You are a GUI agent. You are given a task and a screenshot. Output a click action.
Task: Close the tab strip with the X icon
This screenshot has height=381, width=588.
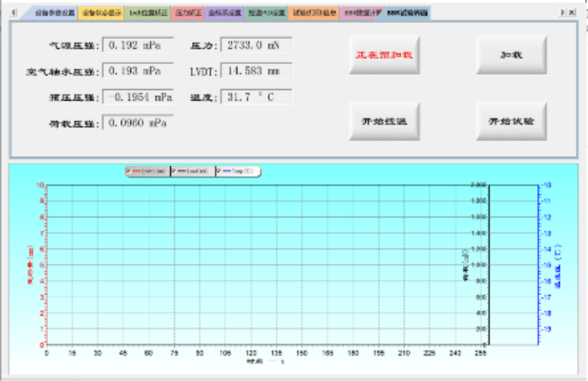click(571, 13)
